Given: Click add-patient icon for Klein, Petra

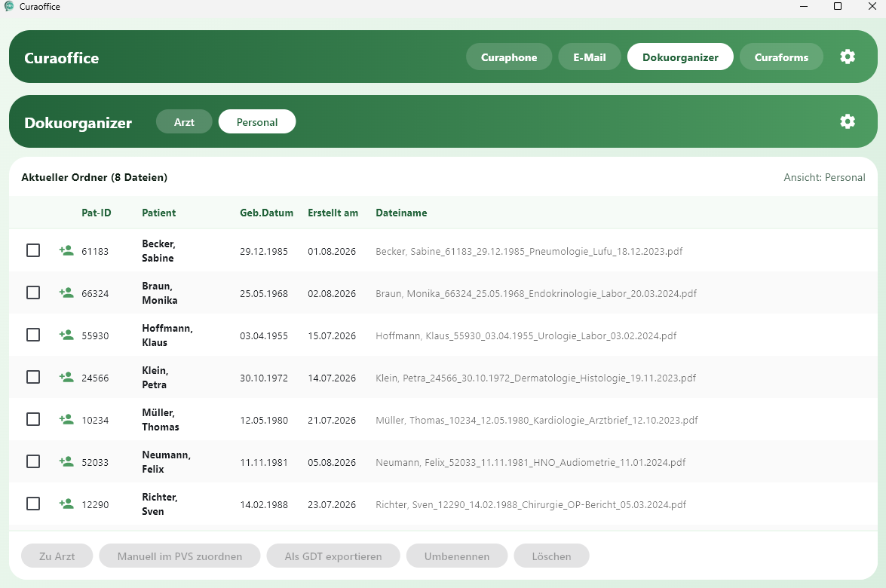Looking at the screenshot, I should (66, 377).
